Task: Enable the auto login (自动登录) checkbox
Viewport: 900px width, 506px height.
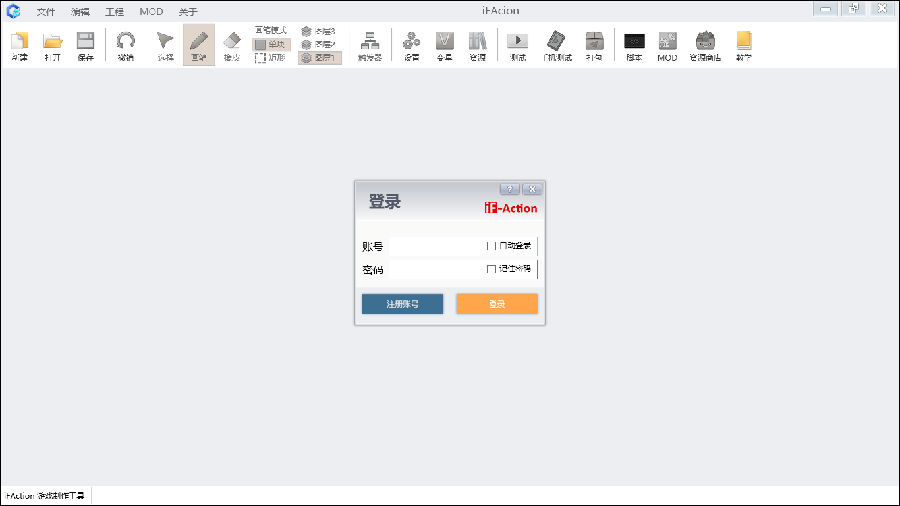Action: click(492, 246)
